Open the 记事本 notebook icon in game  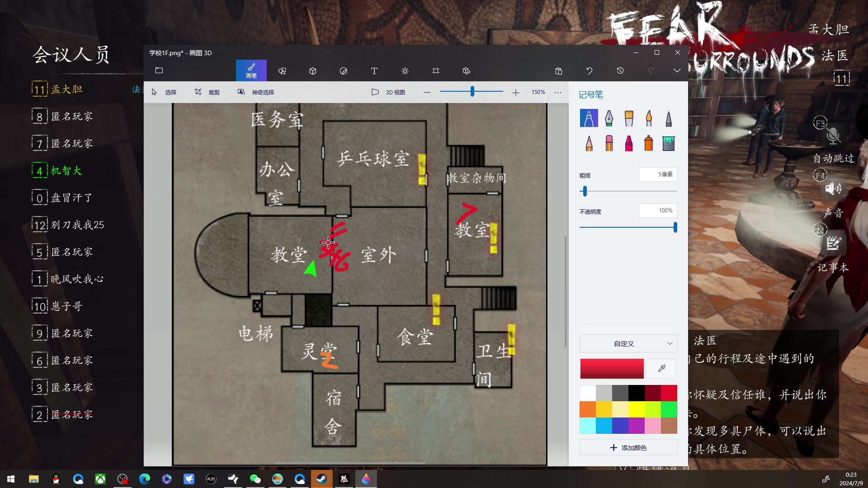(833, 243)
